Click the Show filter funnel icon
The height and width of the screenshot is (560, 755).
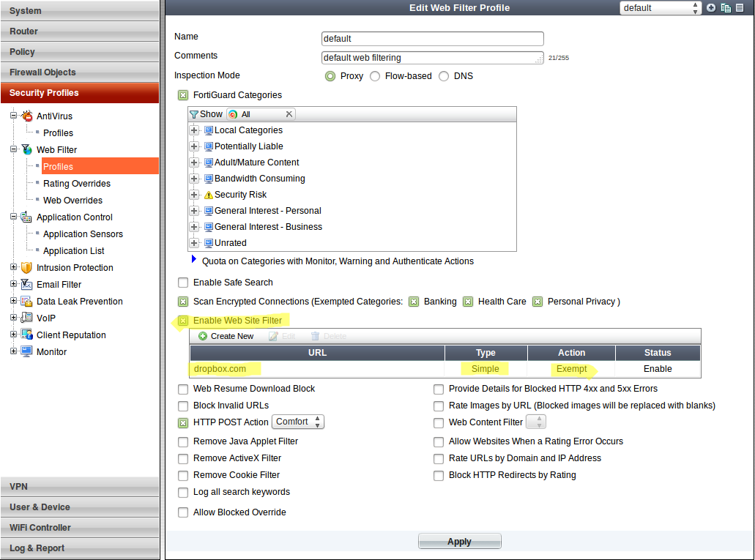pyautogui.click(x=194, y=113)
